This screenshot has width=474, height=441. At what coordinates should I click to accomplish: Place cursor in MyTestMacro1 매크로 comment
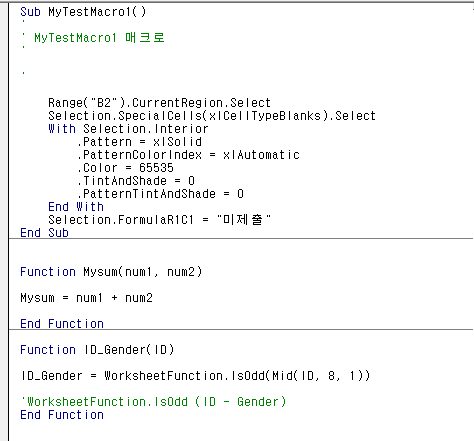tap(99, 38)
